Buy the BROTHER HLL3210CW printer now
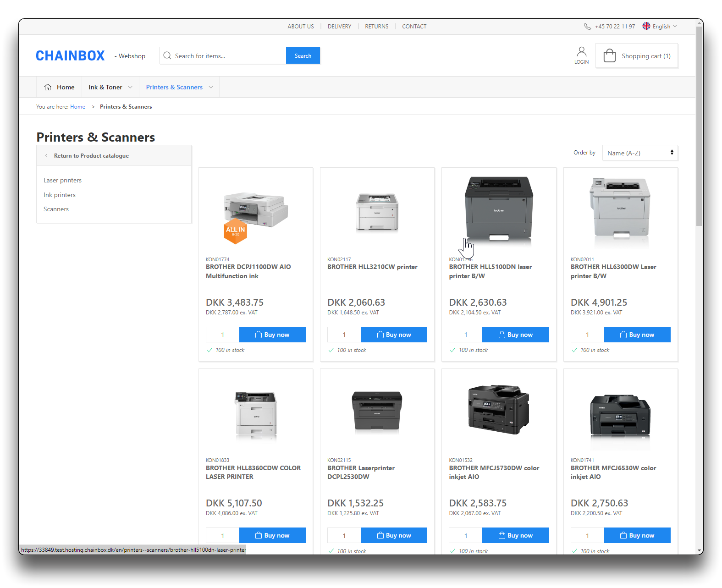 point(394,335)
